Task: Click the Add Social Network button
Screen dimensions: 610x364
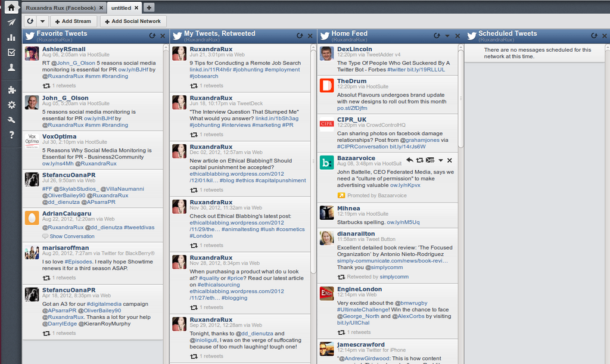Action: click(133, 21)
